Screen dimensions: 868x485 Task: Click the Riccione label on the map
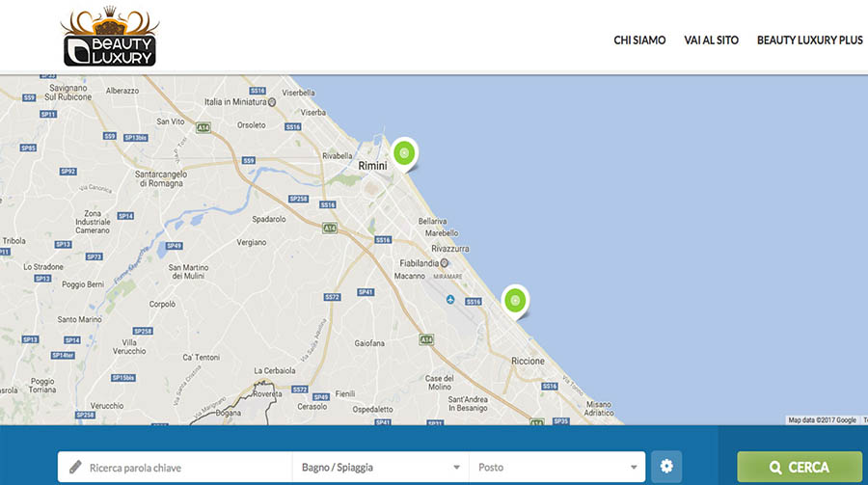click(528, 361)
